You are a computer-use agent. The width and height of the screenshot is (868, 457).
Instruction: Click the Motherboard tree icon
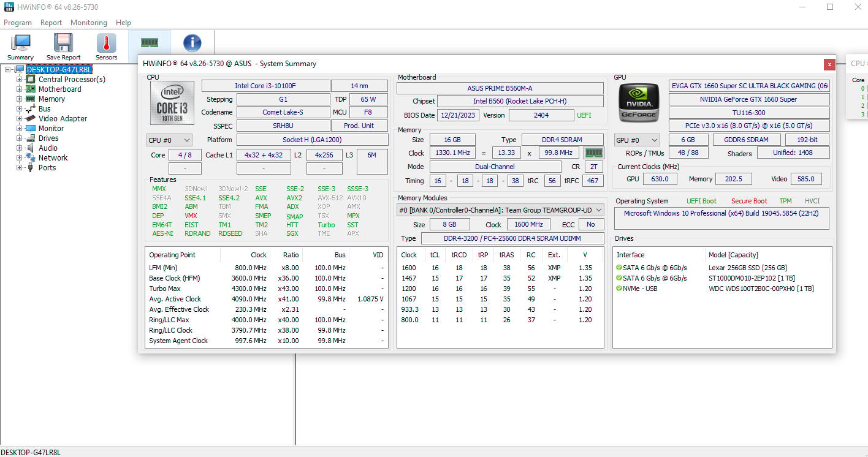click(x=31, y=89)
